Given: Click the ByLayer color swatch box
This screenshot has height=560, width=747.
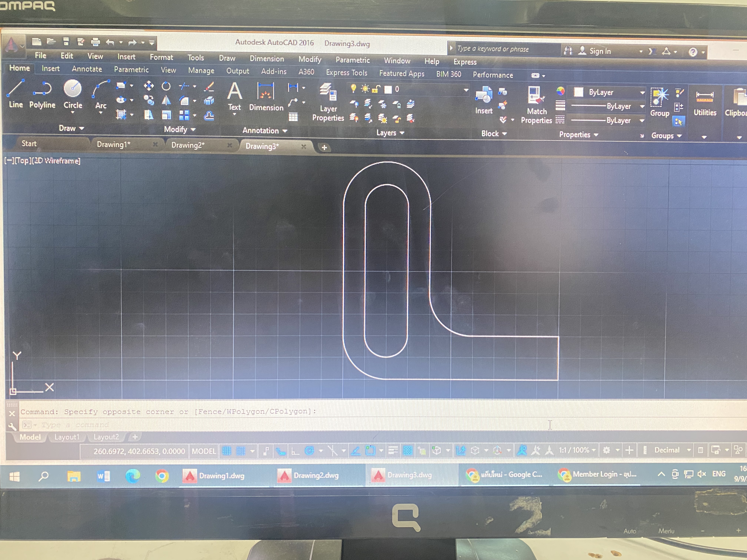Looking at the screenshot, I should click(x=578, y=92).
